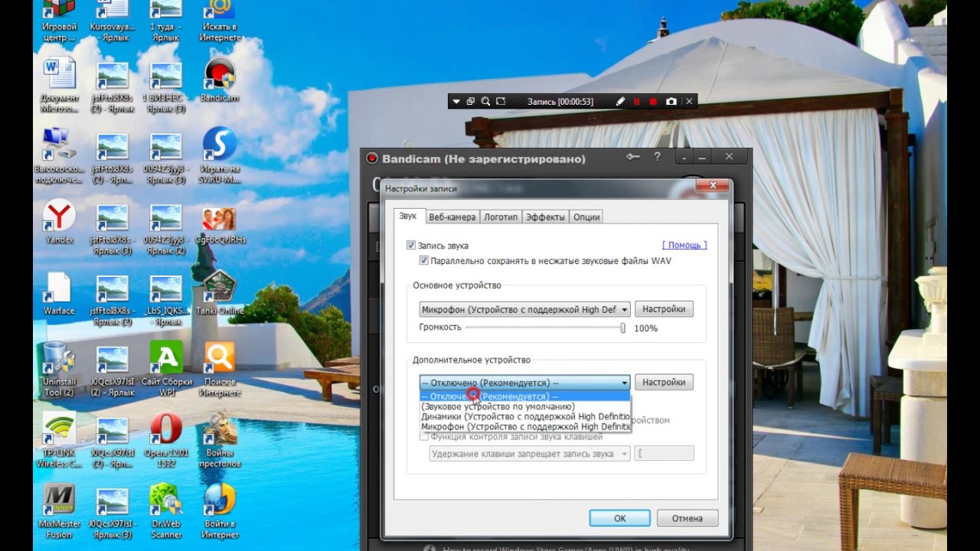Collapse the Дополнительное устройство dropdown arrow
The image size is (980, 551).
point(624,383)
